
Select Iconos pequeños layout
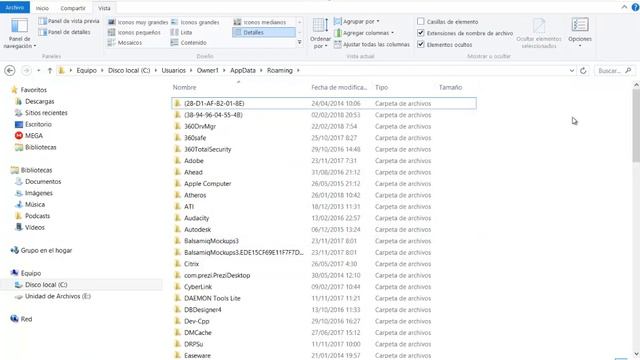point(134,32)
